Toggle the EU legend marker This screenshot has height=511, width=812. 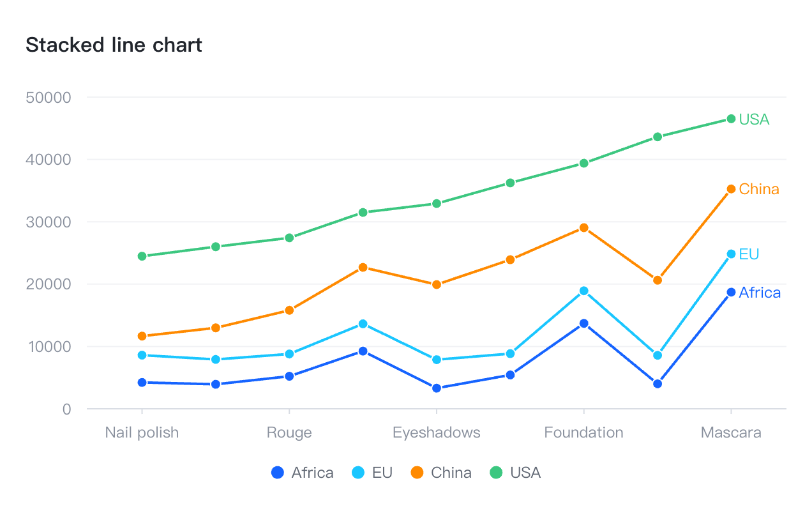pyautogui.click(x=358, y=473)
